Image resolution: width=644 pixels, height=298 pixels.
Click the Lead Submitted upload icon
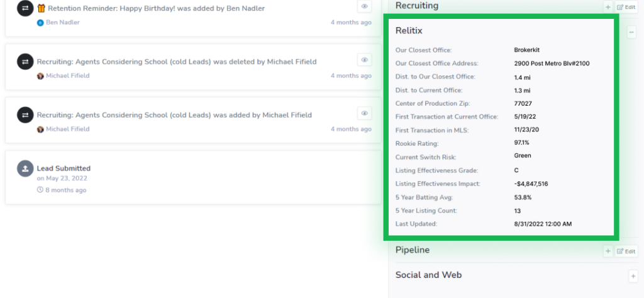pos(25,168)
